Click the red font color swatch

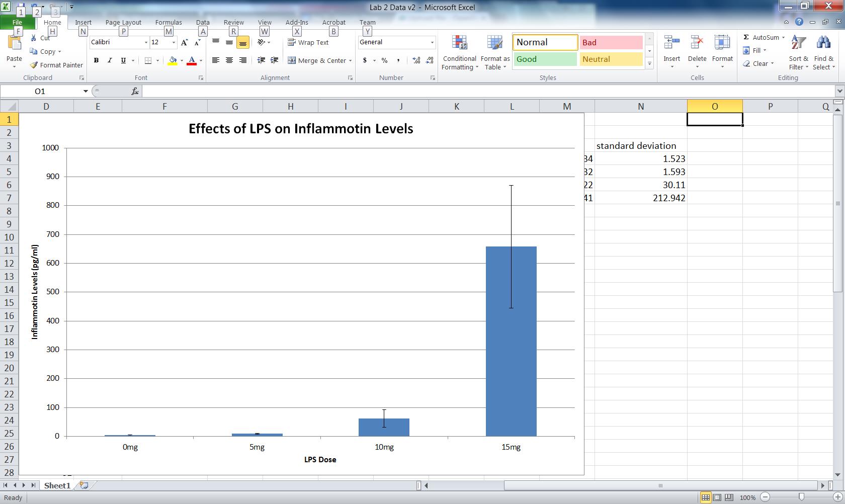click(x=192, y=61)
